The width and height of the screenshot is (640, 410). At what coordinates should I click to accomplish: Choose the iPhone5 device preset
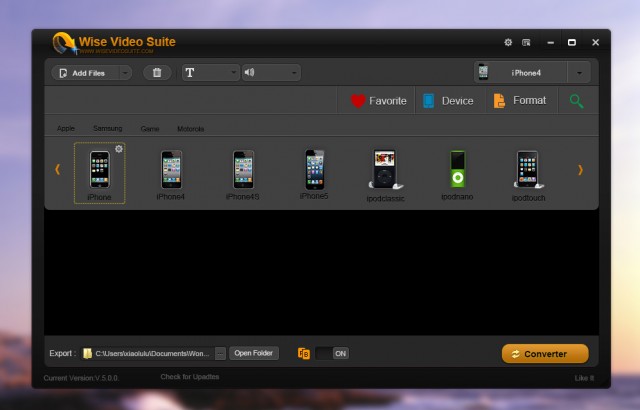tap(314, 174)
